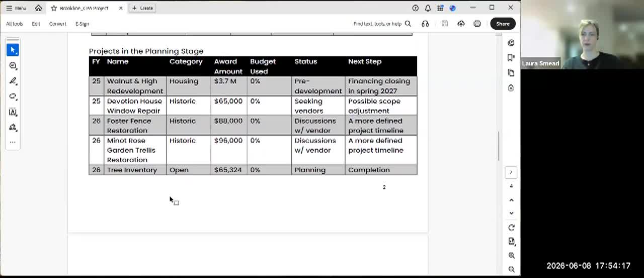Select the sign and fill pen tool
This screenshot has width=644, height=278.
(13, 127)
